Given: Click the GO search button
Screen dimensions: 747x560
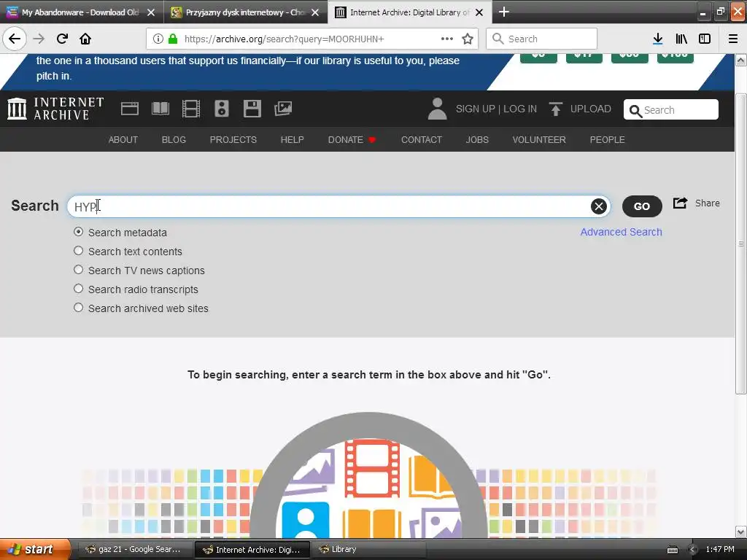Looking at the screenshot, I should (x=642, y=206).
